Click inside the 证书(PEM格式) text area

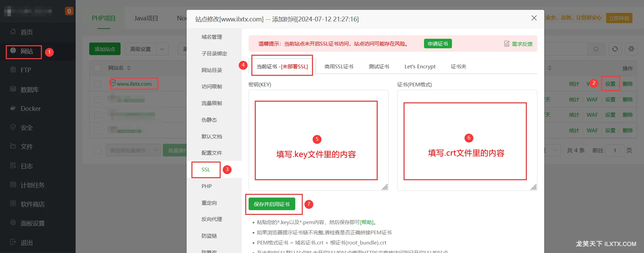click(467, 140)
